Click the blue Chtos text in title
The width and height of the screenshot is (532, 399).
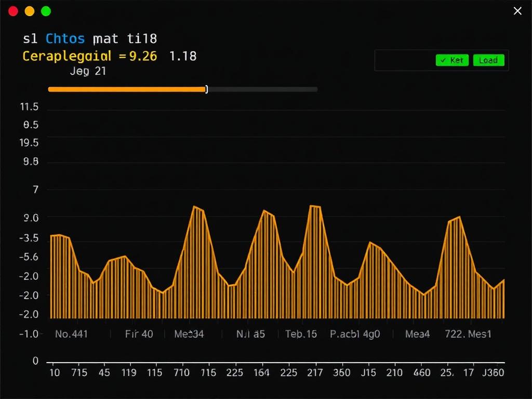pyautogui.click(x=65, y=38)
